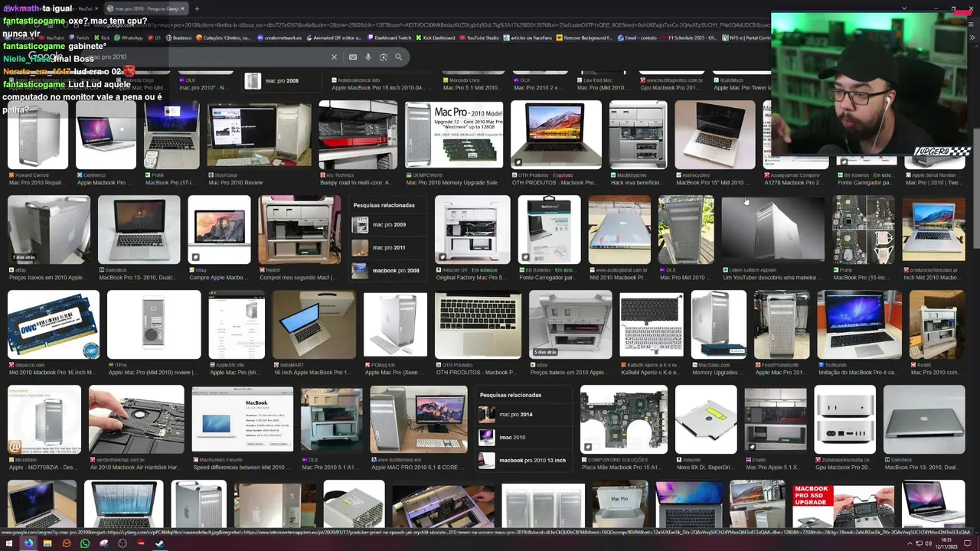This screenshot has width=980, height=551.
Task: Select related search imac 2010
Action: tap(524, 438)
